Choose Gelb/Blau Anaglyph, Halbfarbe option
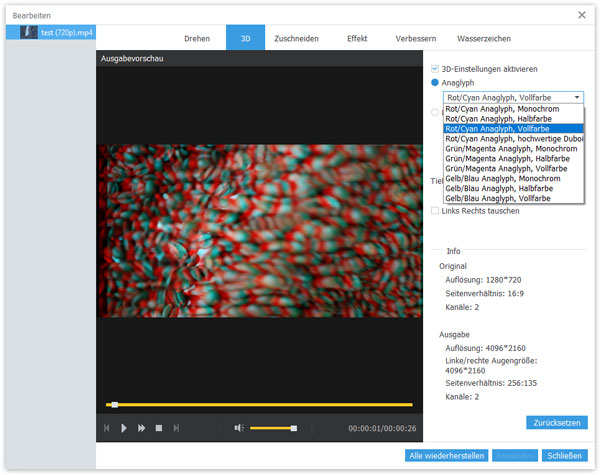 (x=513, y=188)
